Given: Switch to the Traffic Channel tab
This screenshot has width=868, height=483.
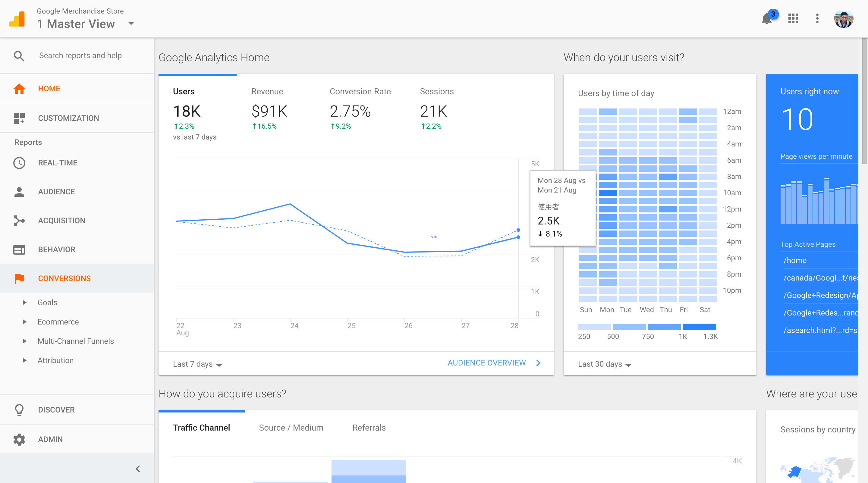Looking at the screenshot, I should pos(202,428).
